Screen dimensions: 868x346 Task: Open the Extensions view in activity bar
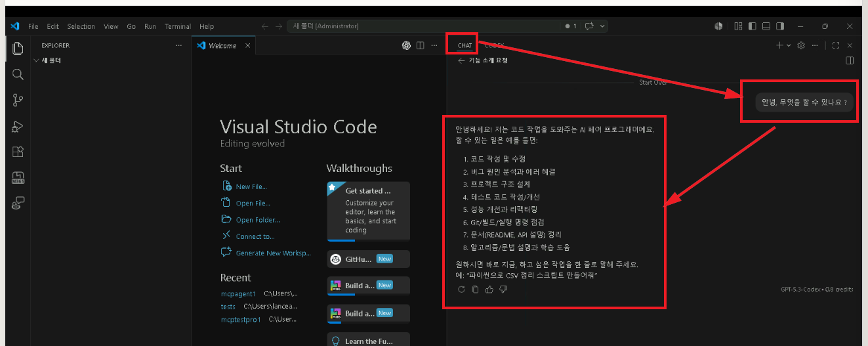[18, 152]
